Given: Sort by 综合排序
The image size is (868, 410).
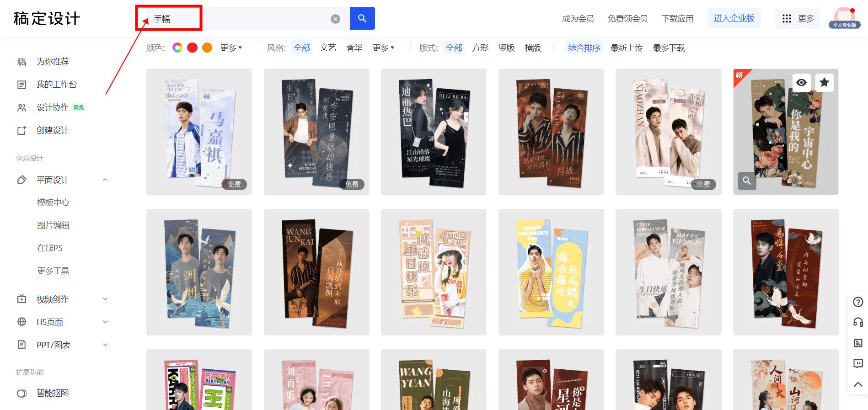Looking at the screenshot, I should pos(584,48).
